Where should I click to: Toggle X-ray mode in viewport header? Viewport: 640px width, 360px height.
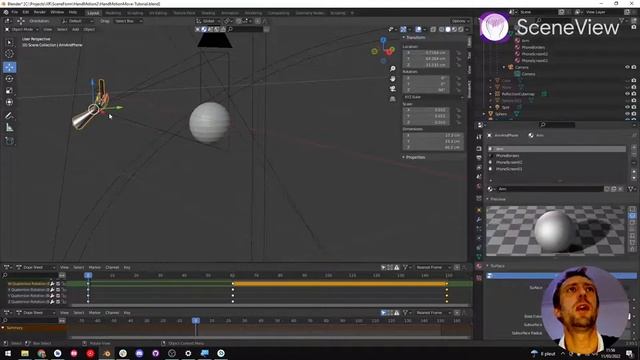pyautogui.click(x=433, y=29)
